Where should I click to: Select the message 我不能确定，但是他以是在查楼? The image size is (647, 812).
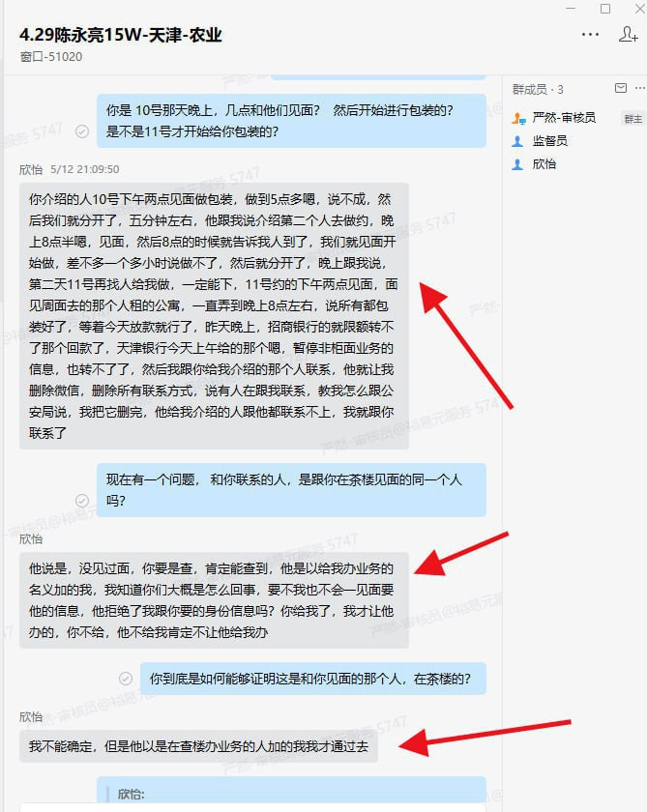pos(198,746)
